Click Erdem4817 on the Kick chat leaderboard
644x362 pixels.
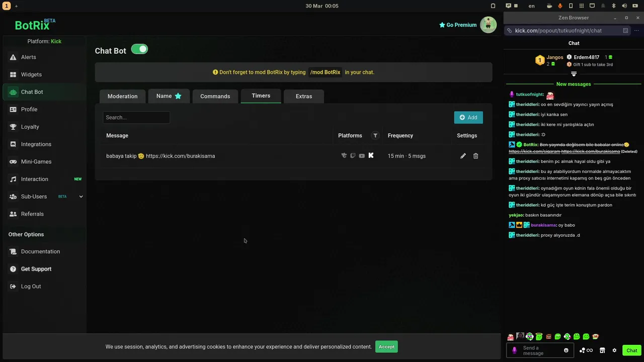pos(586,57)
